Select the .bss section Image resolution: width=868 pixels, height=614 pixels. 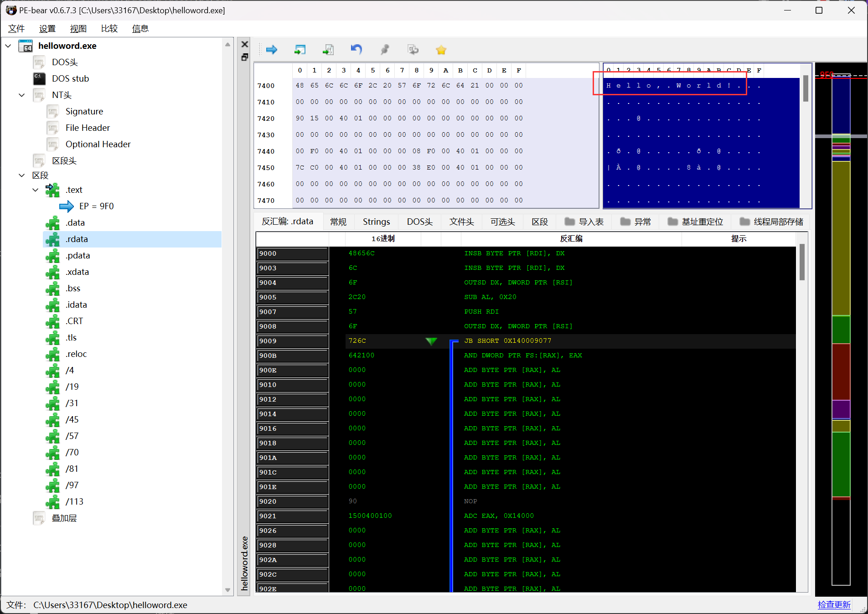click(x=73, y=288)
